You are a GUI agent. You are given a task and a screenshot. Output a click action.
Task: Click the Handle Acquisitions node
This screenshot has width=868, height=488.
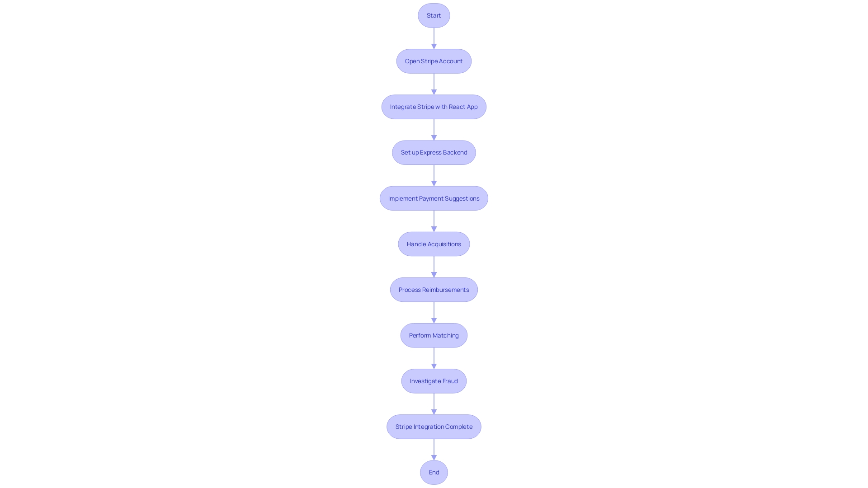[x=434, y=244]
